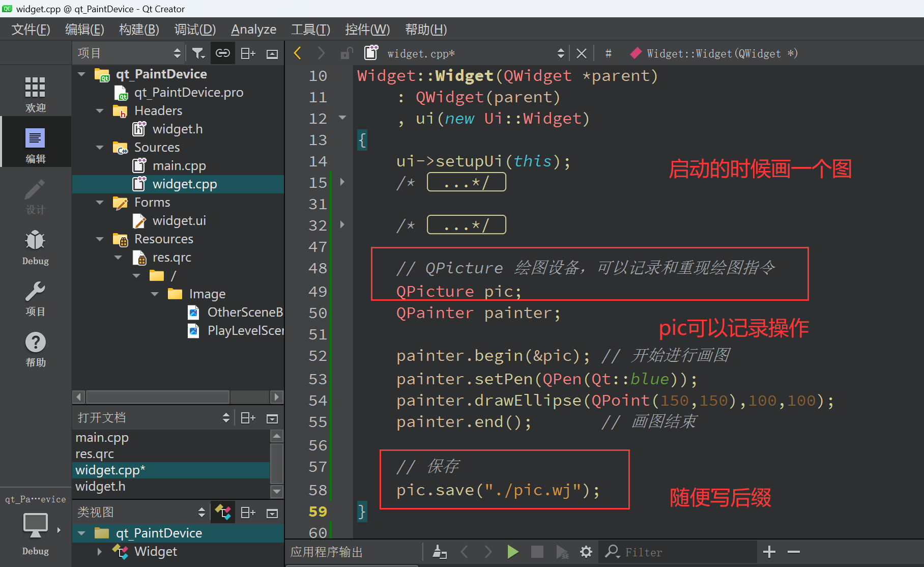The width and height of the screenshot is (924, 567).
Task: Attach debugger to running application
Action: pyautogui.click(x=562, y=552)
